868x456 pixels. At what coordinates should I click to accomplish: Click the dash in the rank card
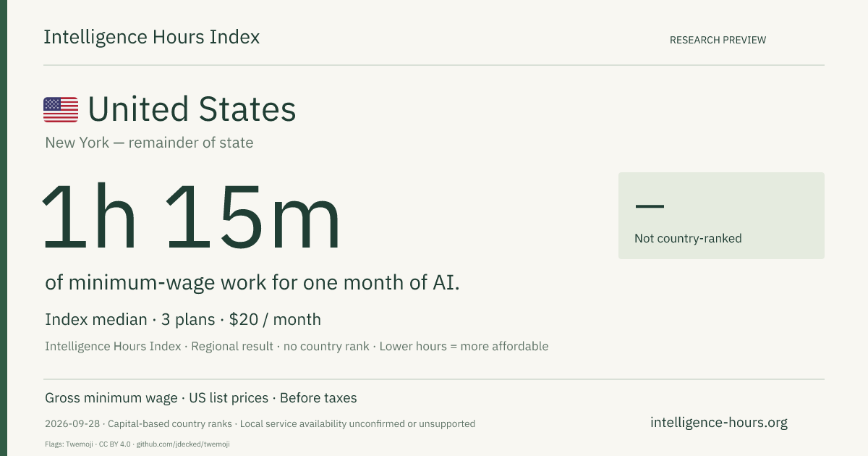pos(649,206)
